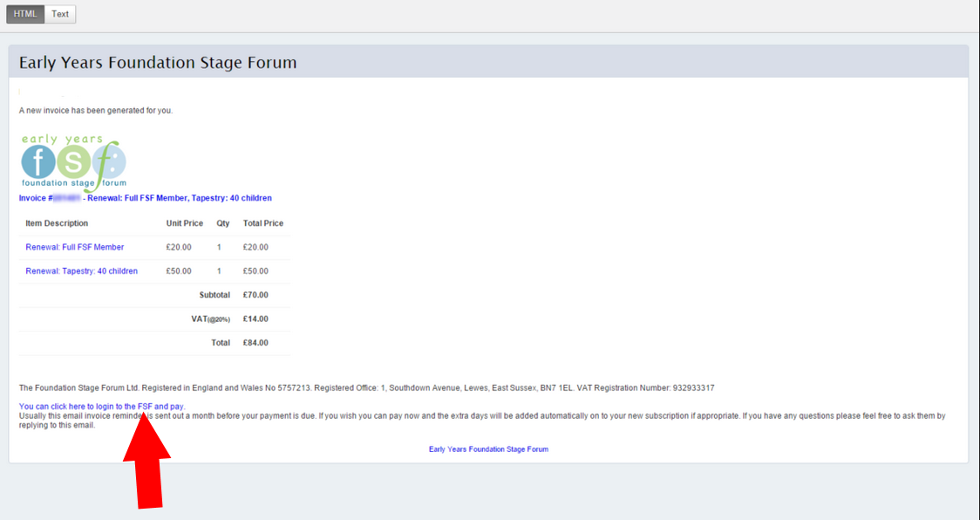This screenshot has width=980, height=520.
Task: Click the 'login to the FSF and pay' link
Action: point(102,407)
